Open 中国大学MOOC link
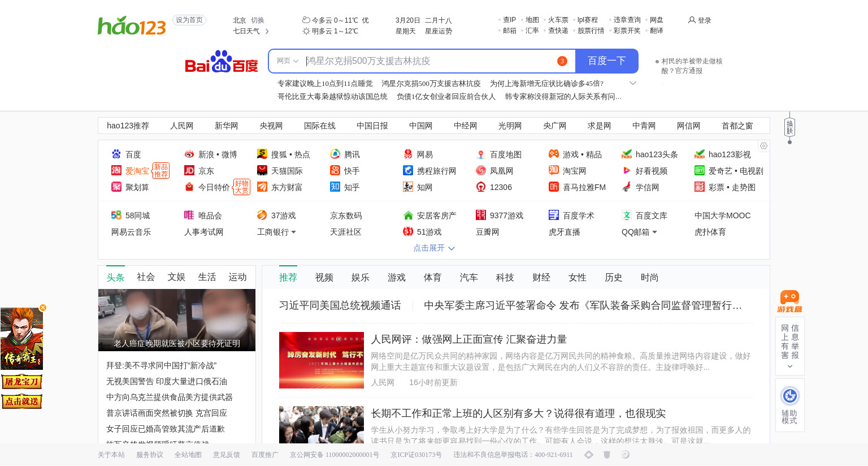The image size is (868, 466). coord(723,215)
